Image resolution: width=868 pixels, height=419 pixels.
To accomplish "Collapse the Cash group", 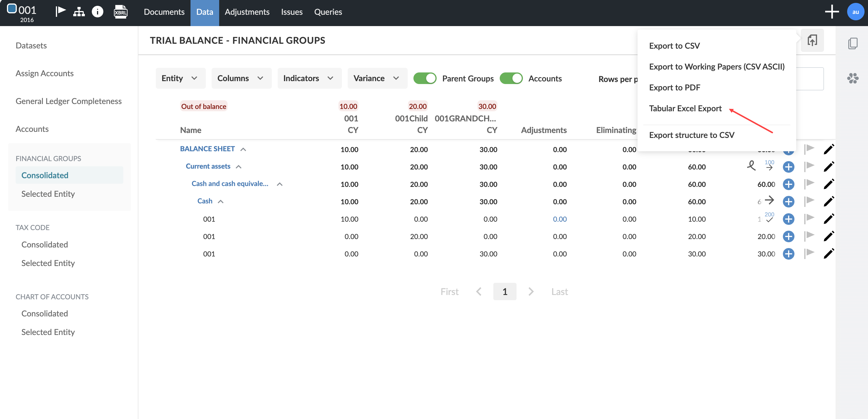I will tap(221, 202).
